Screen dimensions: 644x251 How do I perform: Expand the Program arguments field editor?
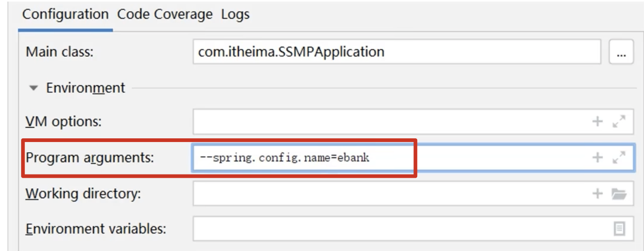coord(618,158)
